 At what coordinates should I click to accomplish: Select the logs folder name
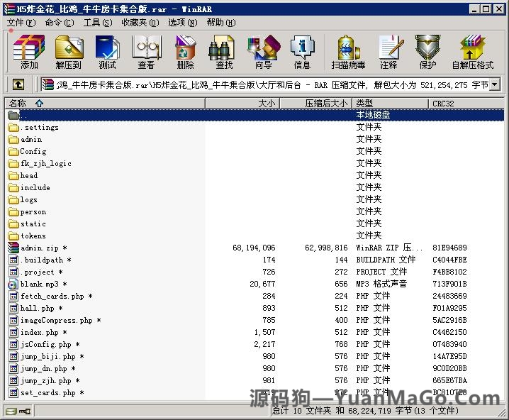28,200
